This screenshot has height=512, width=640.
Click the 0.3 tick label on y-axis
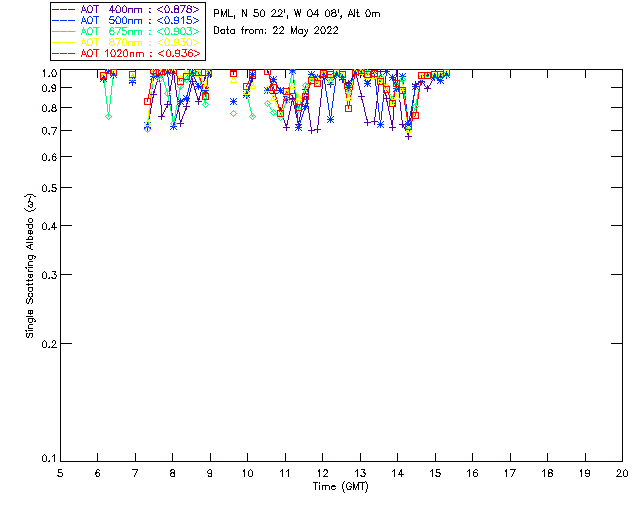coord(49,275)
